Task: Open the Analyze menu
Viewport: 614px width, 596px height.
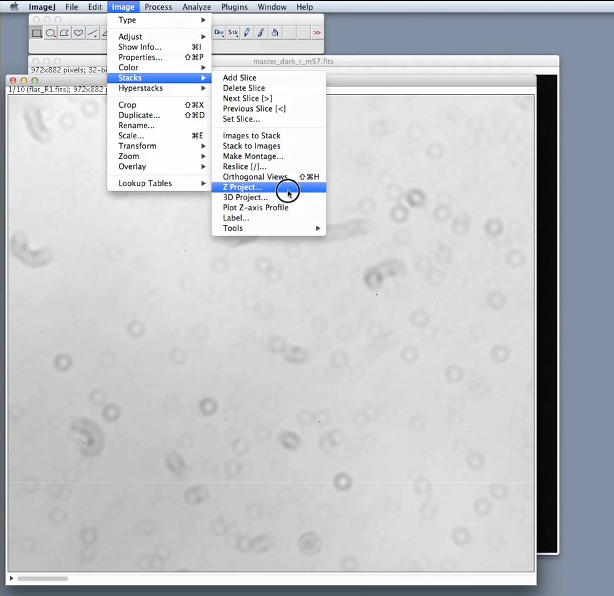Action: (x=197, y=7)
